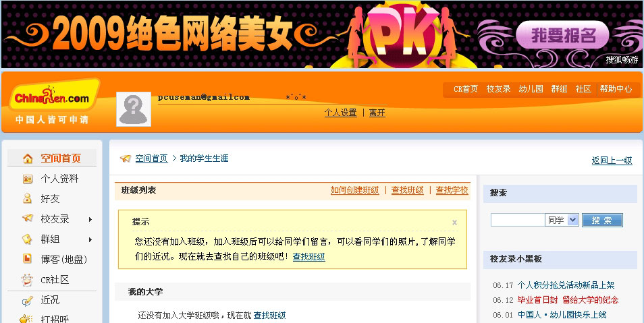644x323 pixels.
Task: Click the mascot icon beside CR社区
Action: coord(27,279)
